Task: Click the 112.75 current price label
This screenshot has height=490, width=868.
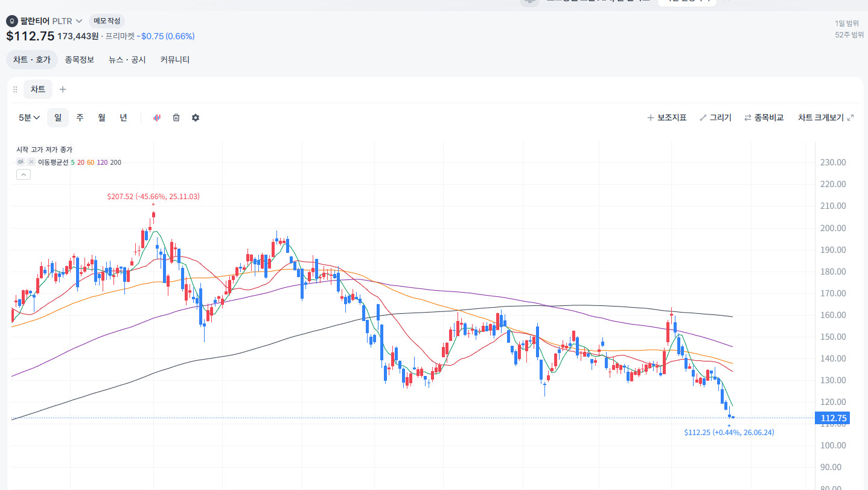Action: tap(832, 418)
